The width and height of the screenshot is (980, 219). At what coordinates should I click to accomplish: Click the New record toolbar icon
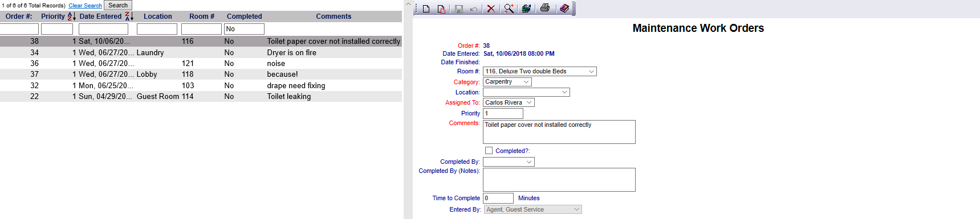(x=426, y=9)
